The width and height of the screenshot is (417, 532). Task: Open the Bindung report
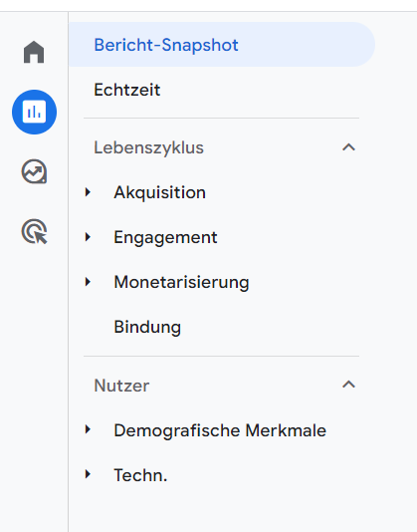147,327
